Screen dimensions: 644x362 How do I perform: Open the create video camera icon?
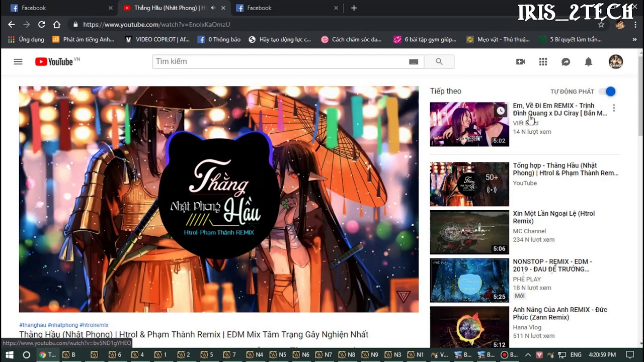pyautogui.click(x=520, y=61)
